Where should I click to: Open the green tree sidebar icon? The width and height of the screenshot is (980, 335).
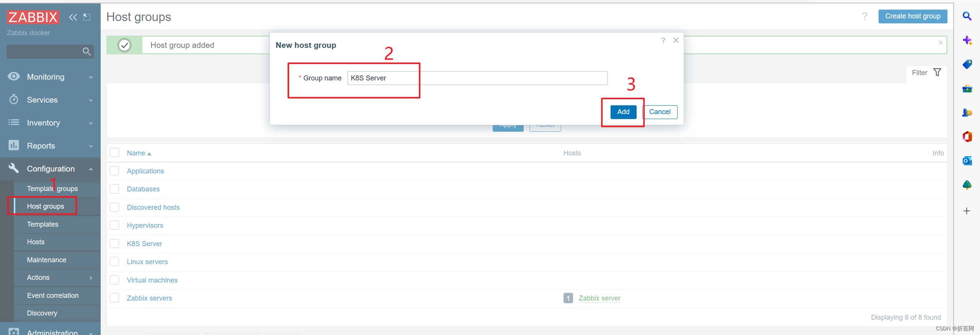(x=967, y=185)
